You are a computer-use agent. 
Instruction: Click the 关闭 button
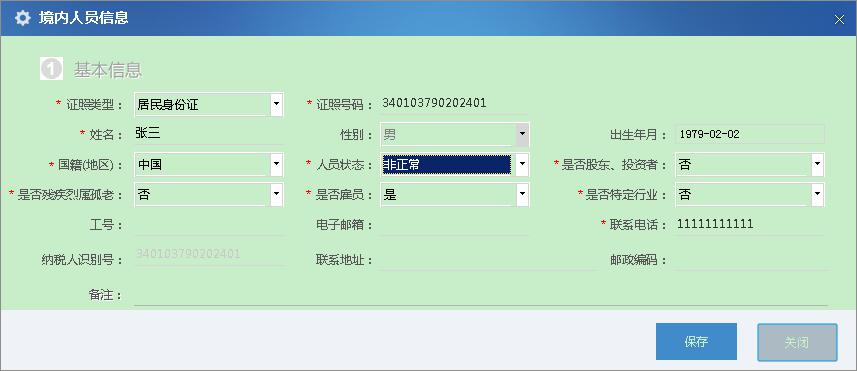click(x=797, y=342)
